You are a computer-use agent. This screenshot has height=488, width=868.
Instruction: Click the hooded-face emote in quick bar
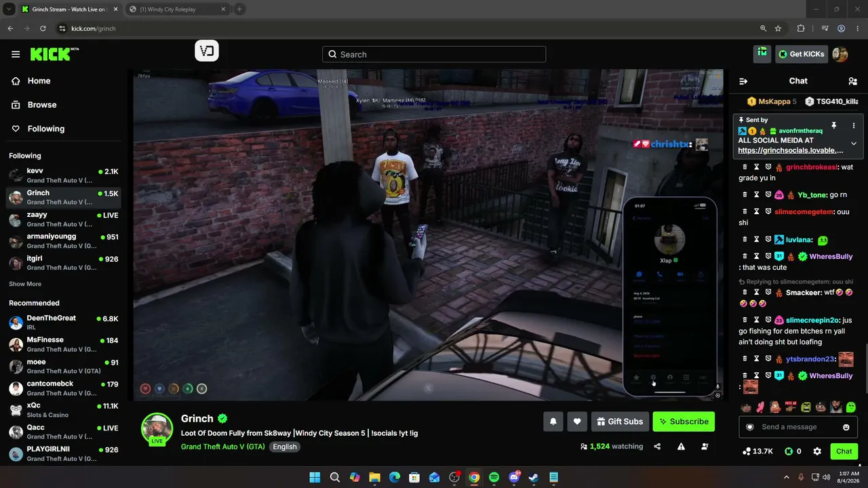tap(836, 407)
